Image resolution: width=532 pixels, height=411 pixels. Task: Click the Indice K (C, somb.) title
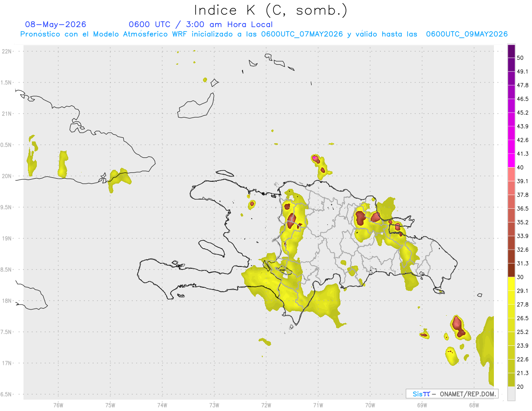pos(271,10)
